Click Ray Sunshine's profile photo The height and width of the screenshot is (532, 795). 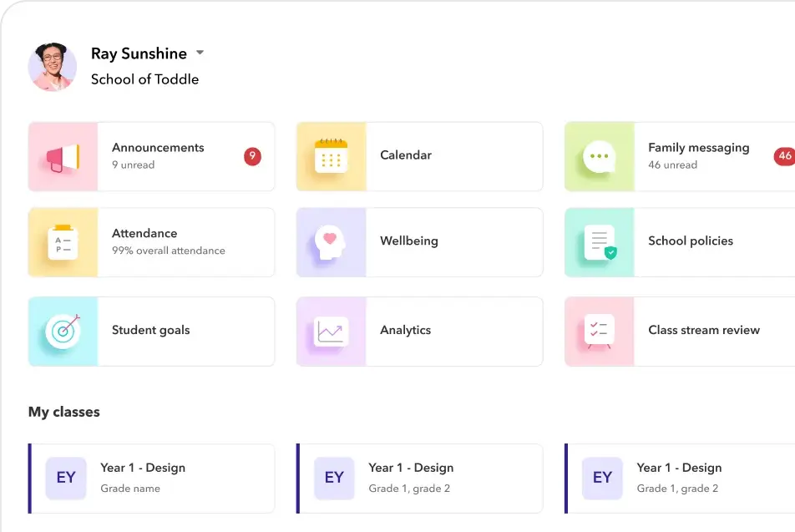pos(52,64)
